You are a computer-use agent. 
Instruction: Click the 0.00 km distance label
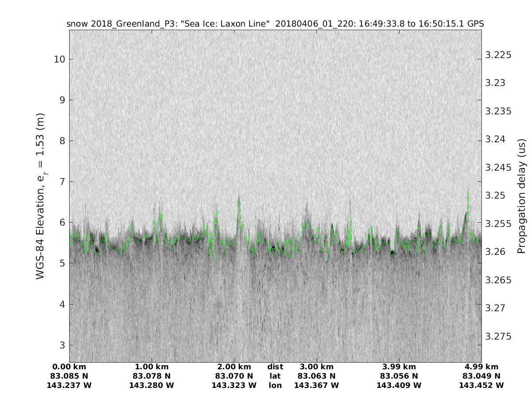click(69, 367)
